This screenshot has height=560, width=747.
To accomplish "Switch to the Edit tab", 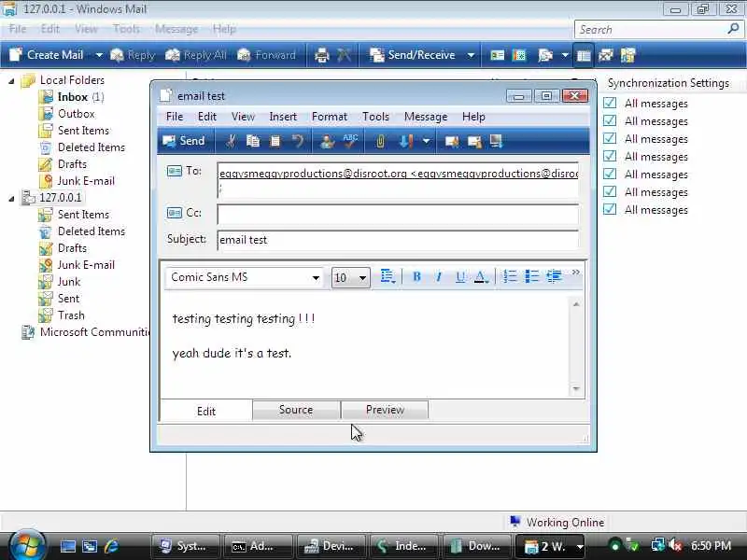I will point(206,411).
